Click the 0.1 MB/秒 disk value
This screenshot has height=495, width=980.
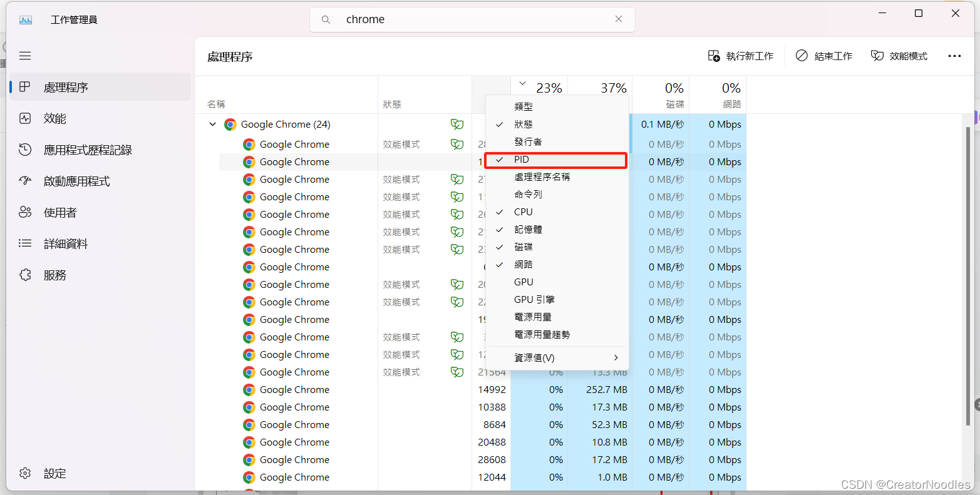(663, 125)
